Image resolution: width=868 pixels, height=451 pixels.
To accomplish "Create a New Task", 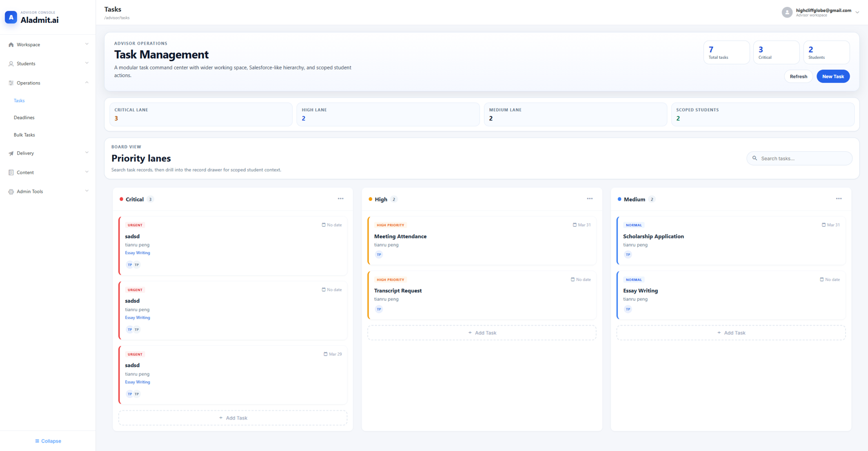I will 833,76.
